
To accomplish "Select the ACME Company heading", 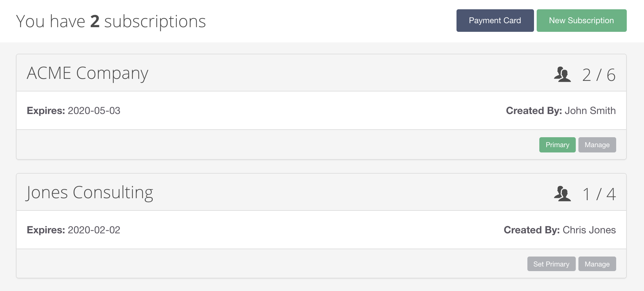I will [87, 73].
